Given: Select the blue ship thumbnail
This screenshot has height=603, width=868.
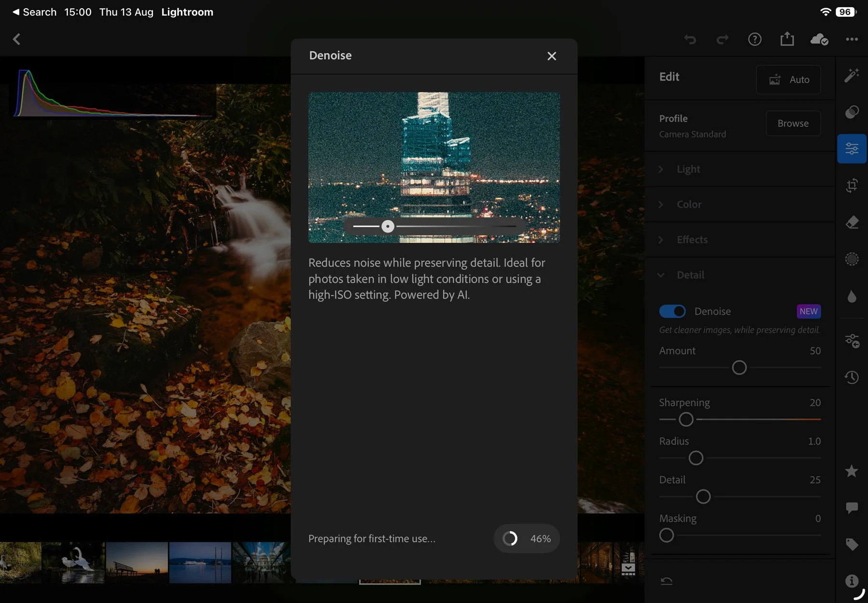Looking at the screenshot, I should [x=200, y=563].
